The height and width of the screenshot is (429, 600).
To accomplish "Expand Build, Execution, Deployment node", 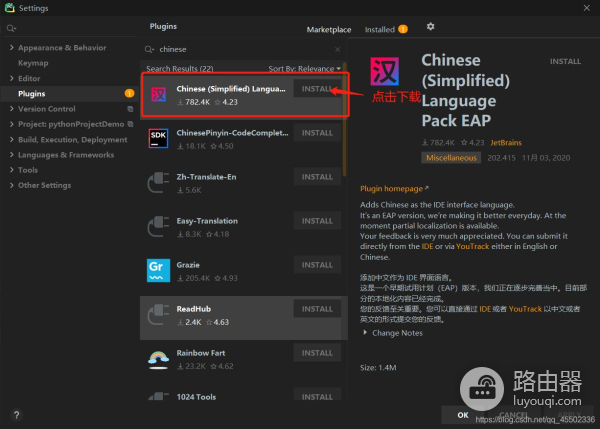I will (x=11, y=139).
